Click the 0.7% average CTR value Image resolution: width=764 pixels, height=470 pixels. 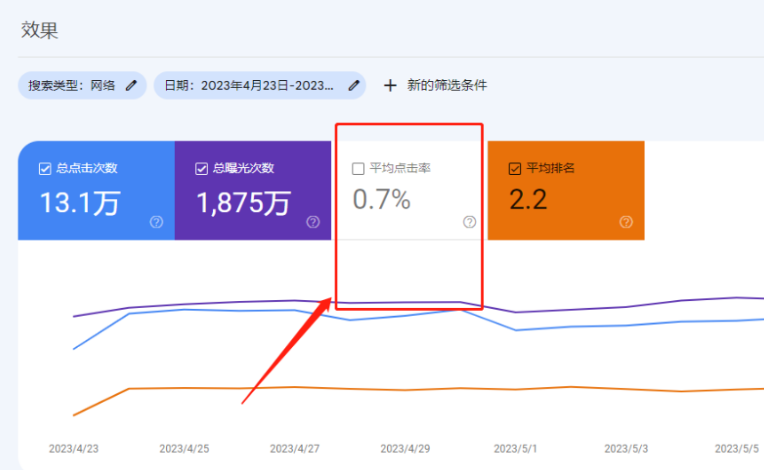381,200
